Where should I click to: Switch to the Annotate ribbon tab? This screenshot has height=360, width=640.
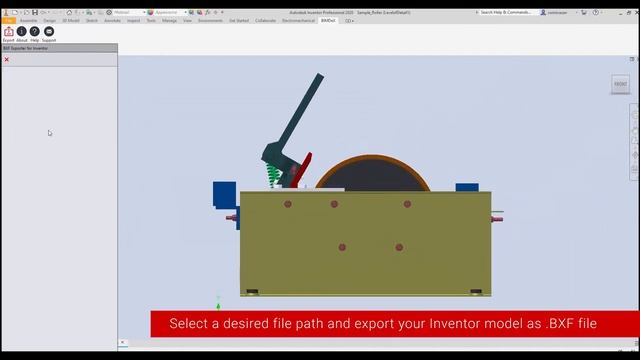tap(112, 20)
